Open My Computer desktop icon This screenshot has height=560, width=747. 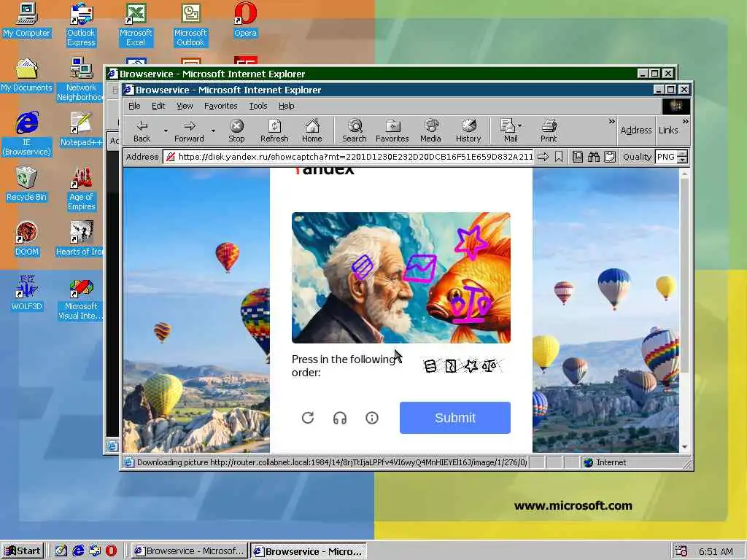point(26,20)
